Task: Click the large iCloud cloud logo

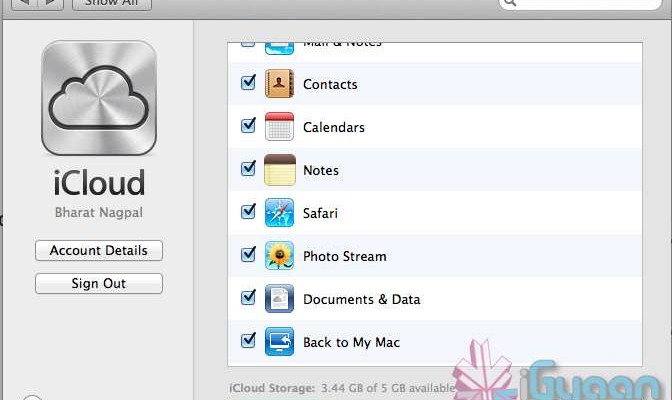Action: click(x=99, y=98)
